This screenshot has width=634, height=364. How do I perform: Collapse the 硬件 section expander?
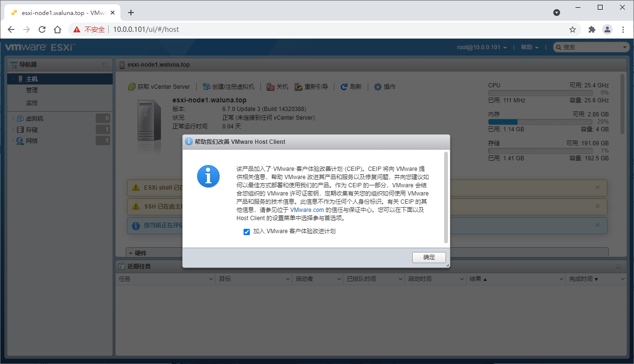click(x=130, y=253)
